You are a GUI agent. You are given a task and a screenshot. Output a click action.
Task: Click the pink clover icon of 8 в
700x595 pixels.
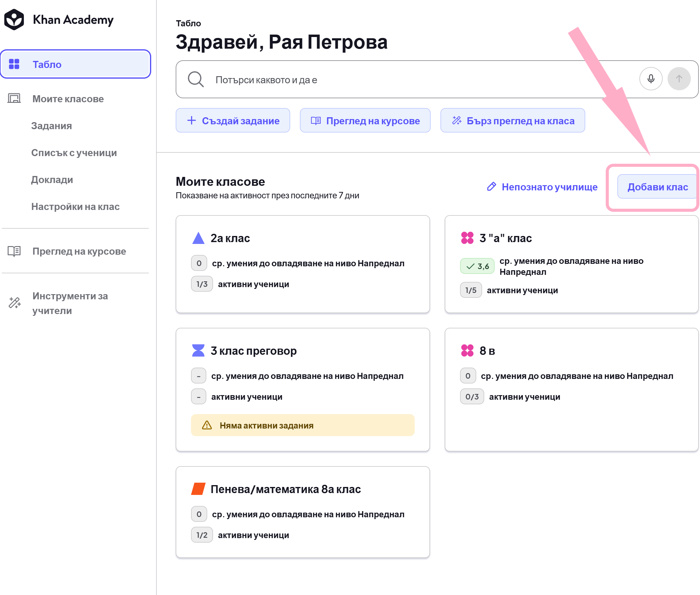[467, 350]
